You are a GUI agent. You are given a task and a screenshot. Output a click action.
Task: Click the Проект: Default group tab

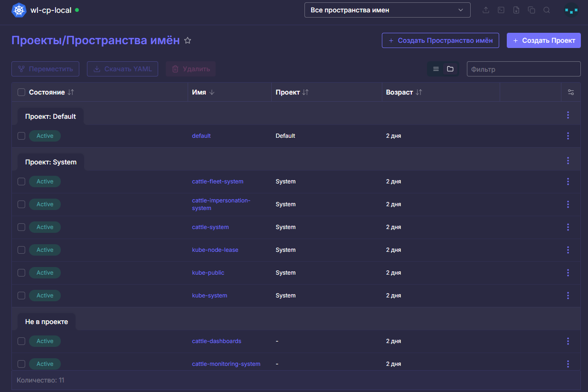50,116
